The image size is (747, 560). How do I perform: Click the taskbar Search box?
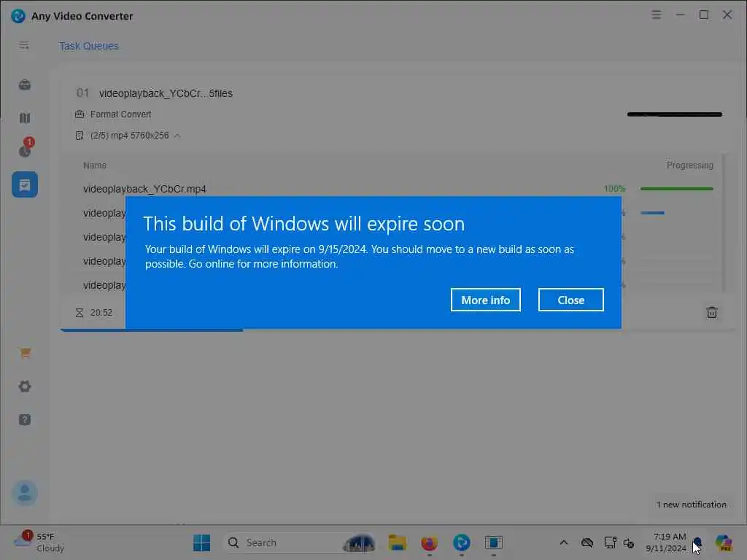[300, 542]
